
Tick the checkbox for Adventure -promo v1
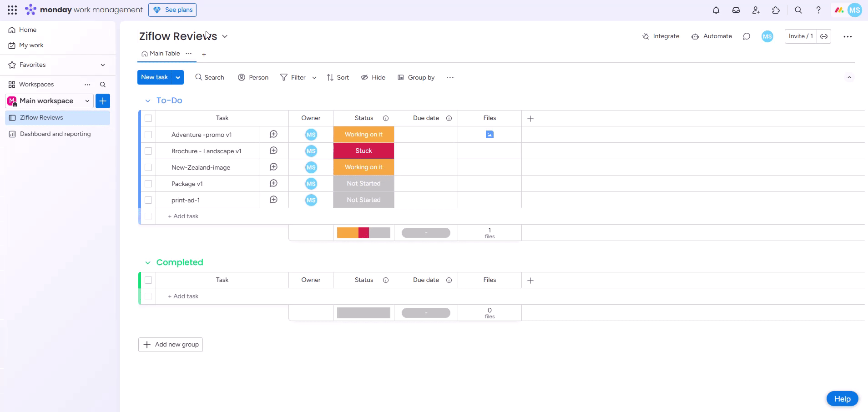click(x=148, y=135)
